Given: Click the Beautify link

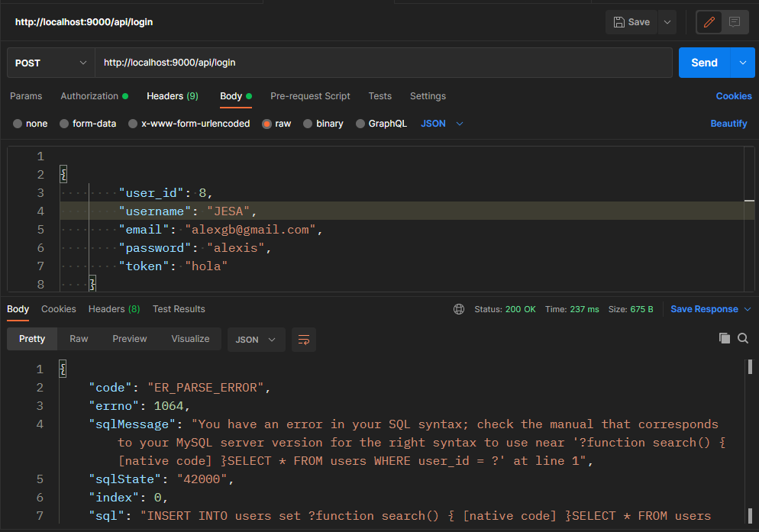Looking at the screenshot, I should (x=728, y=124).
